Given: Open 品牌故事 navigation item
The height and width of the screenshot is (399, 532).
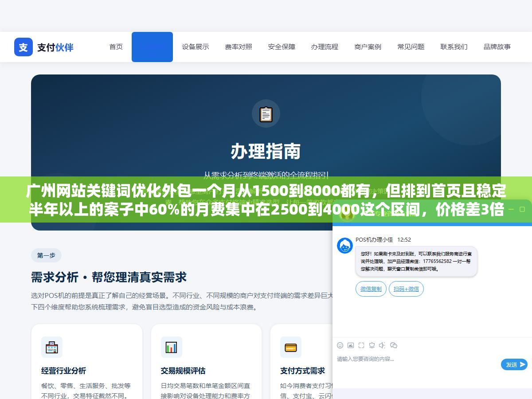Looking at the screenshot, I should 497,47.
